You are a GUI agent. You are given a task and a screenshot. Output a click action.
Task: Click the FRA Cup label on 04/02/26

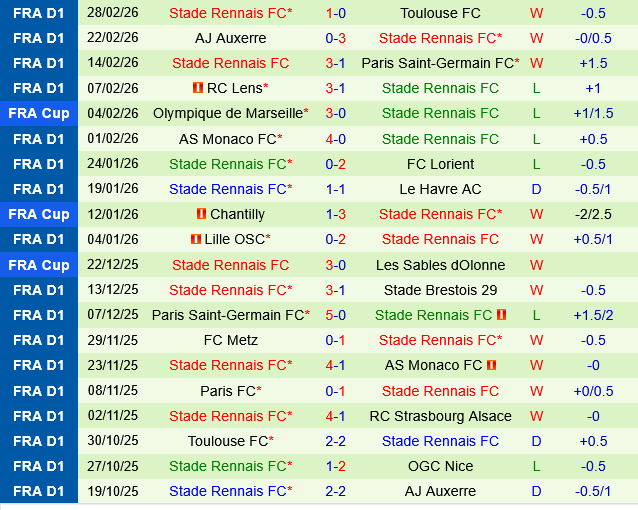tap(39, 113)
